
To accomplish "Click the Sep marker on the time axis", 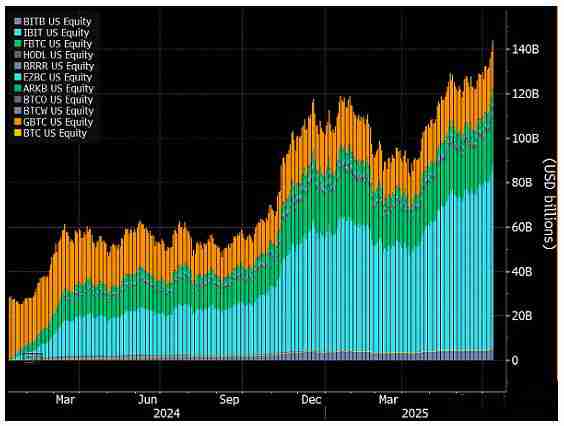I will pos(229,400).
